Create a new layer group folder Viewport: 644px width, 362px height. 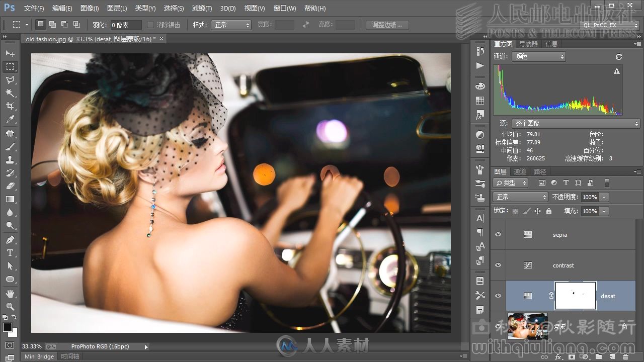coord(598,357)
